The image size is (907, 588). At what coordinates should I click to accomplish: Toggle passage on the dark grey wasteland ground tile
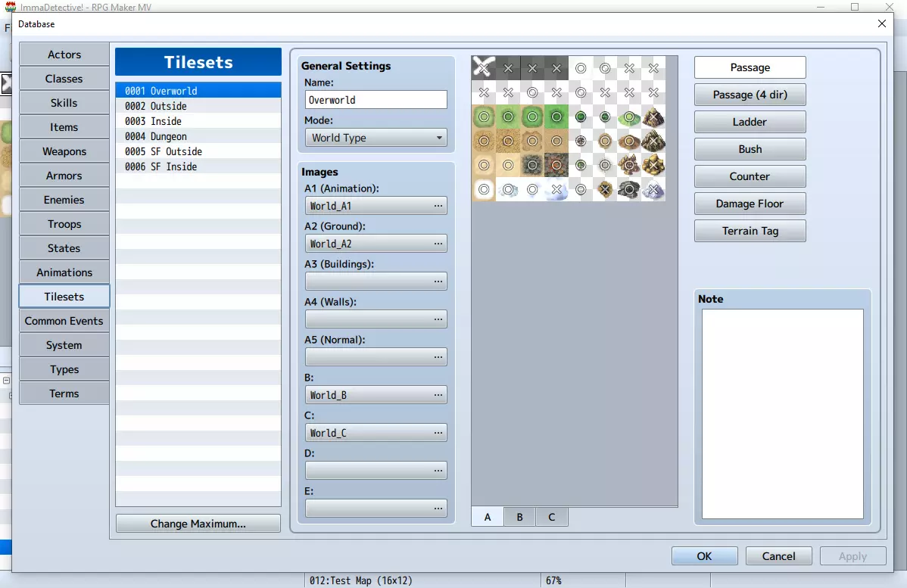tap(533, 166)
